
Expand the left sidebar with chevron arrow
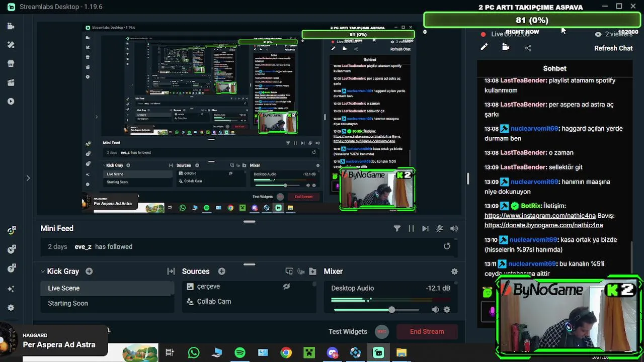click(28, 178)
